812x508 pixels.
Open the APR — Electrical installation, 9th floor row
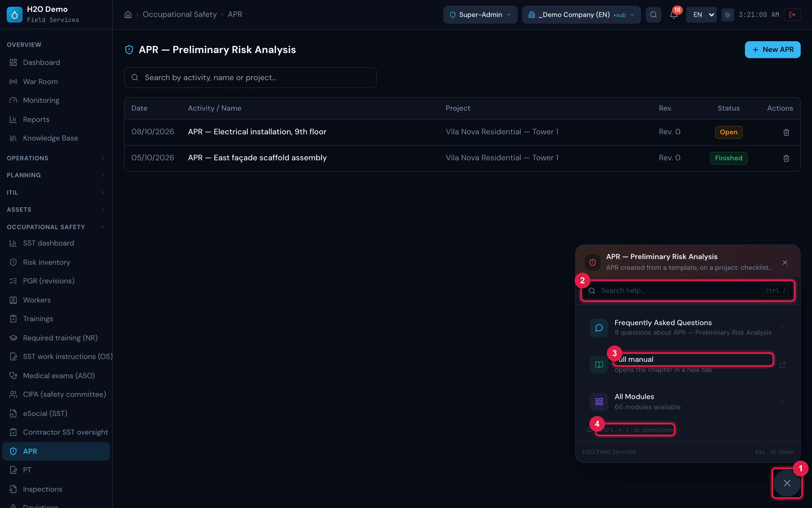462,132
